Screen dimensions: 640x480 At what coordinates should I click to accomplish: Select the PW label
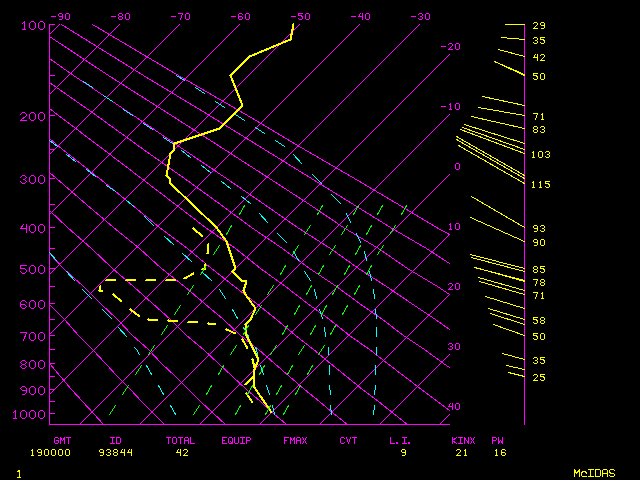tap(498, 440)
